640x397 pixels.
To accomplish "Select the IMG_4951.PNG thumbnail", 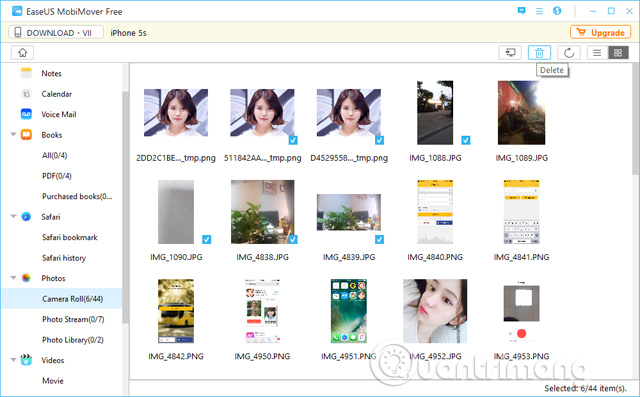I will pos(349,311).
